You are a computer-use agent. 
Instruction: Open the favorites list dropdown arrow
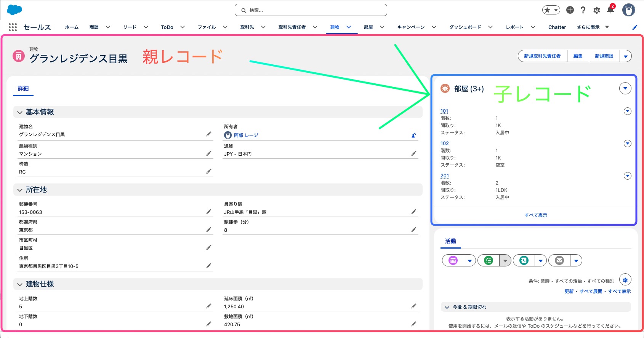556,10
